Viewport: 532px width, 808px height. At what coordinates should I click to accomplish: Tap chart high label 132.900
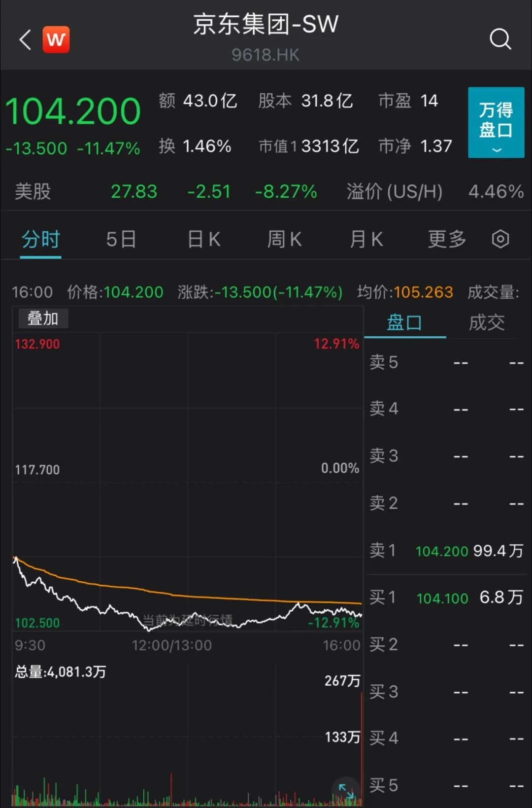tap(37, 344)
